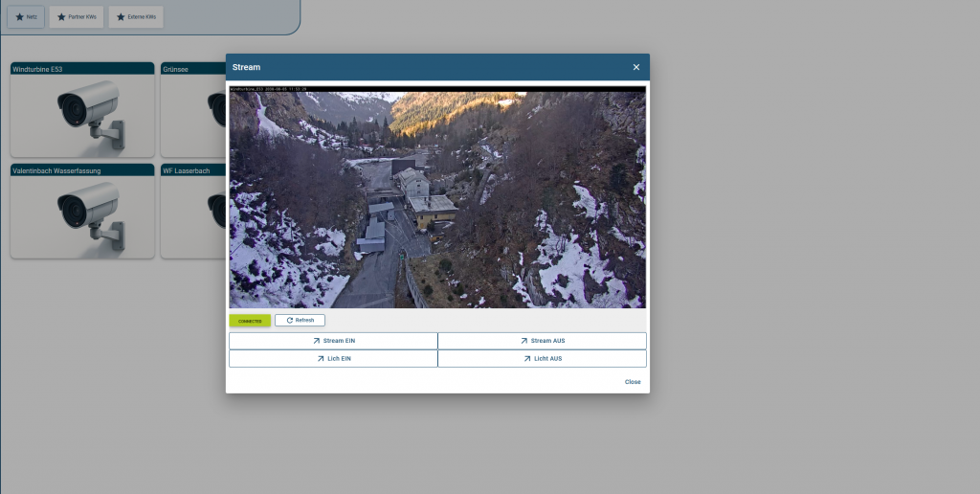The width and height of the screenshot is (980, 494).
Task: Refresh the camera stream
Action: click(x=300, y=321)
